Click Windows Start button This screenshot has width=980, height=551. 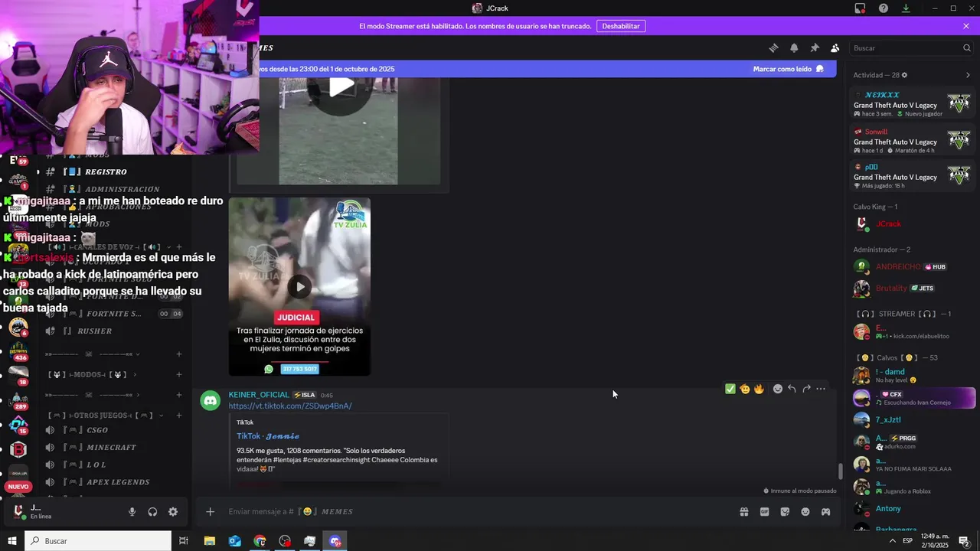tap(11, 541)
